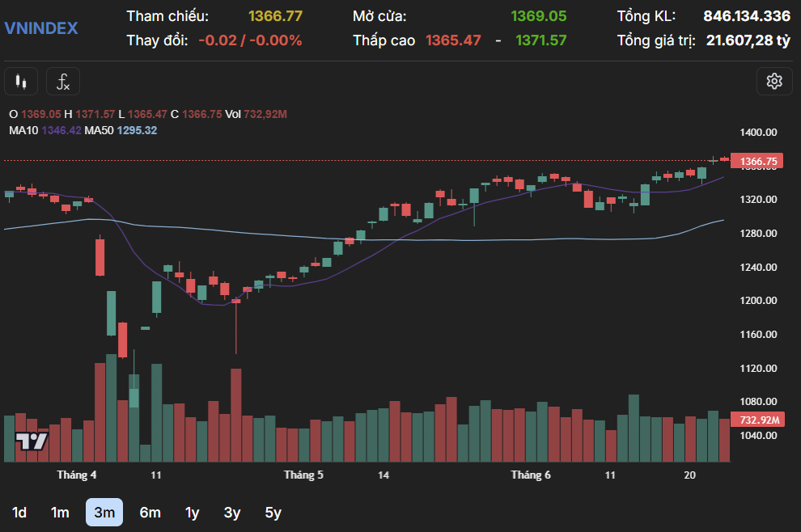Click the TradingView logo
The height and width of the screenshot is (532, 801).
[x=32, y=441]
